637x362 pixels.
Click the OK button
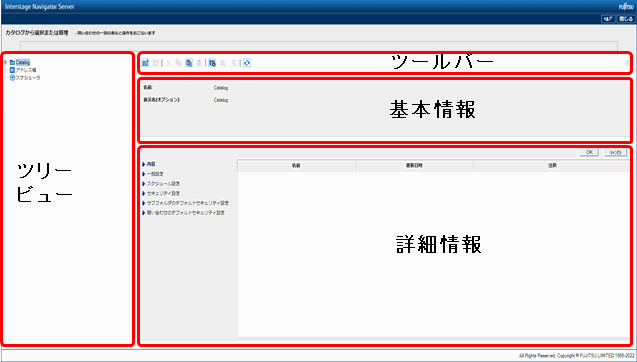coord(589,152)
